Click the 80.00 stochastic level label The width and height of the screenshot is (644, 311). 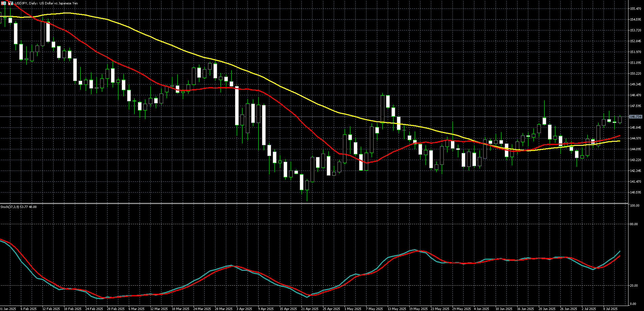click(634, 224)
